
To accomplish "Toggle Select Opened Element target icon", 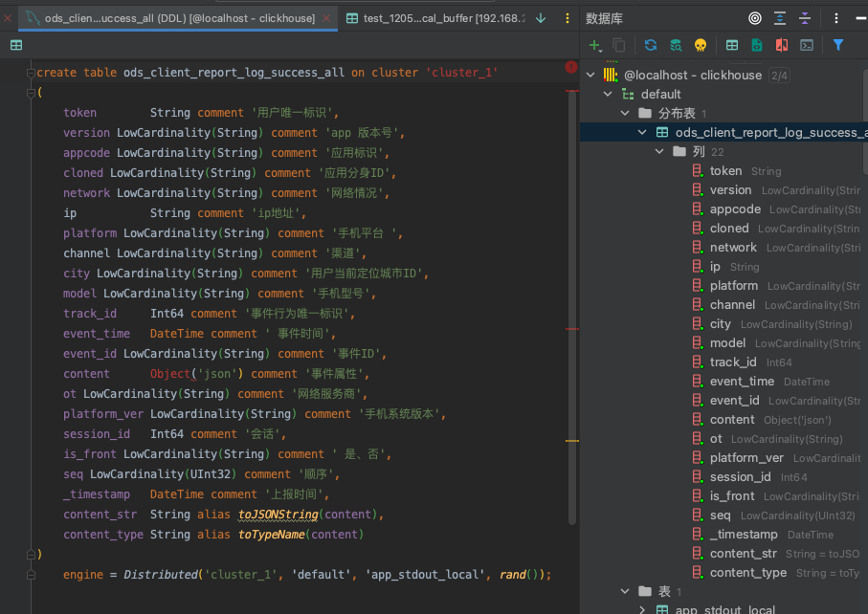I will (x=754, y=17).
